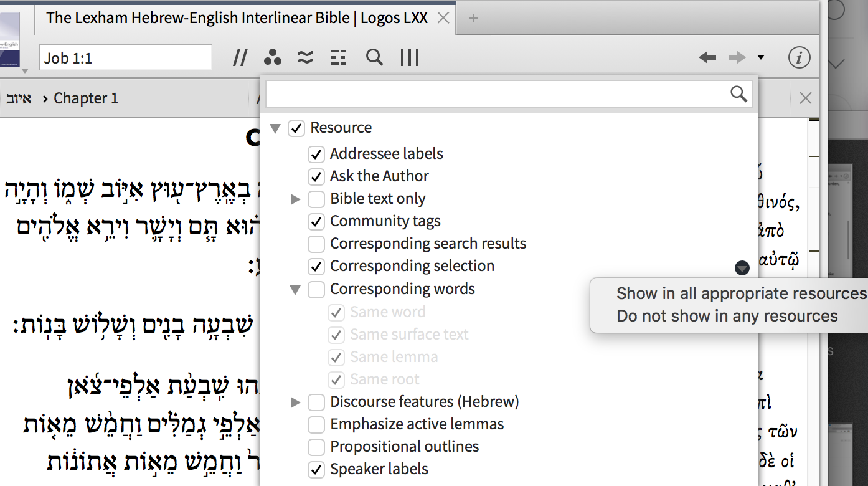Click the inline search wavy-lines icon

pos(305,58)
